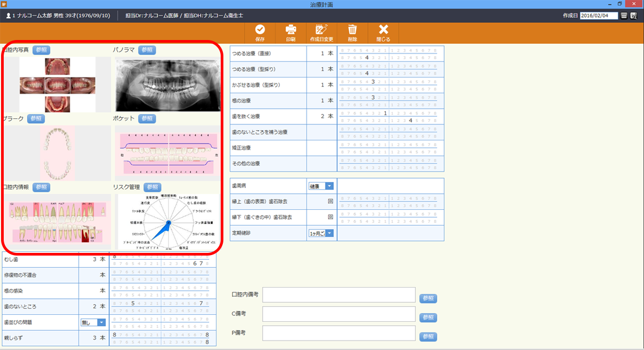This screenshot has height=350, width=644.
Task: Click the tooth chart for 根の治療
Action: click(390, 101)
